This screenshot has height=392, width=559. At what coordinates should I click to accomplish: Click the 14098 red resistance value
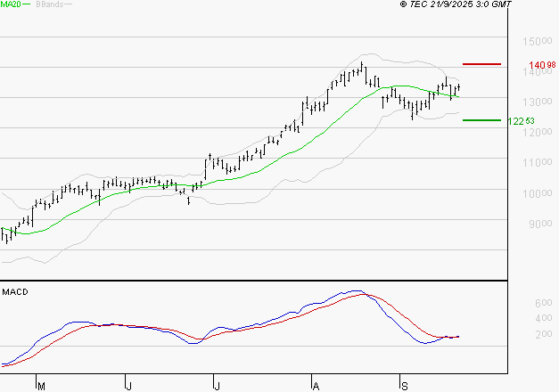[x=542, y=65]
